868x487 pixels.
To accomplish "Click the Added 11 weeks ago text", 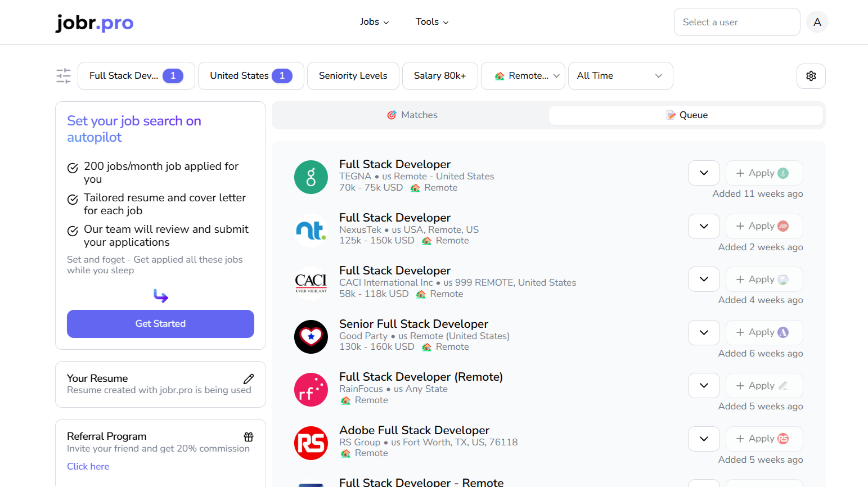I will (x=758, y=194).
